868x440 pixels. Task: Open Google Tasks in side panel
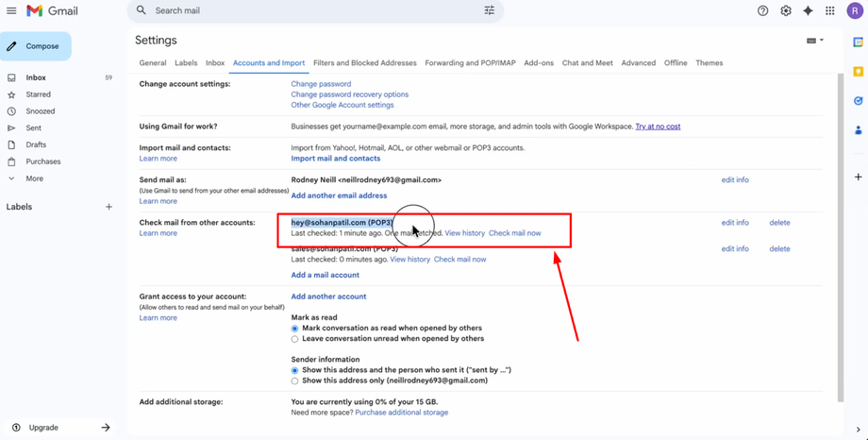858,101
